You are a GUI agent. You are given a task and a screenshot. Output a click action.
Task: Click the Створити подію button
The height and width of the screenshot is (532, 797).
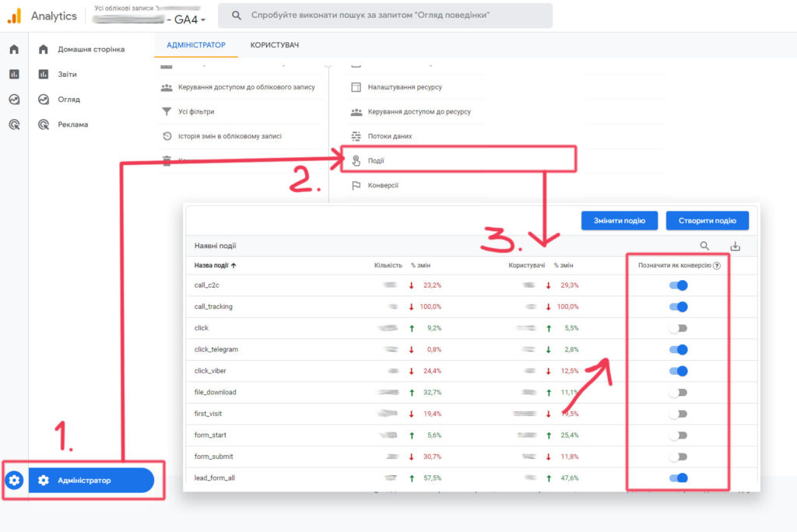click(707, 220)
